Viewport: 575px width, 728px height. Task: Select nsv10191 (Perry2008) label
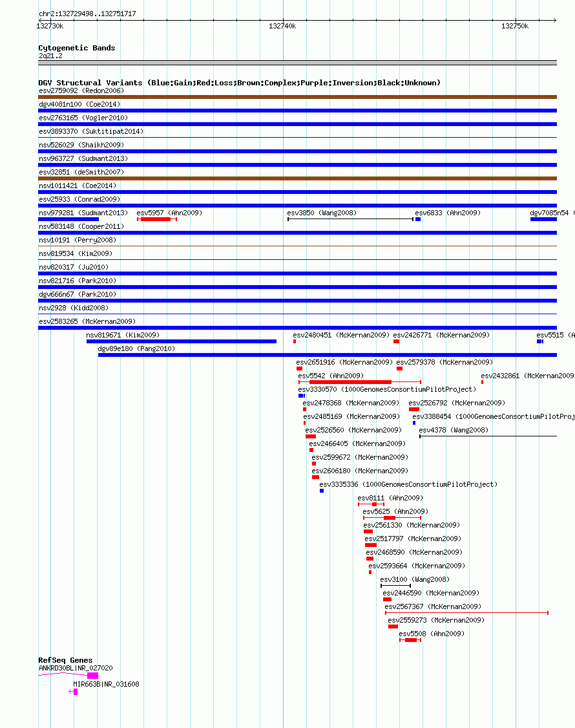click(x=78, y=240)
